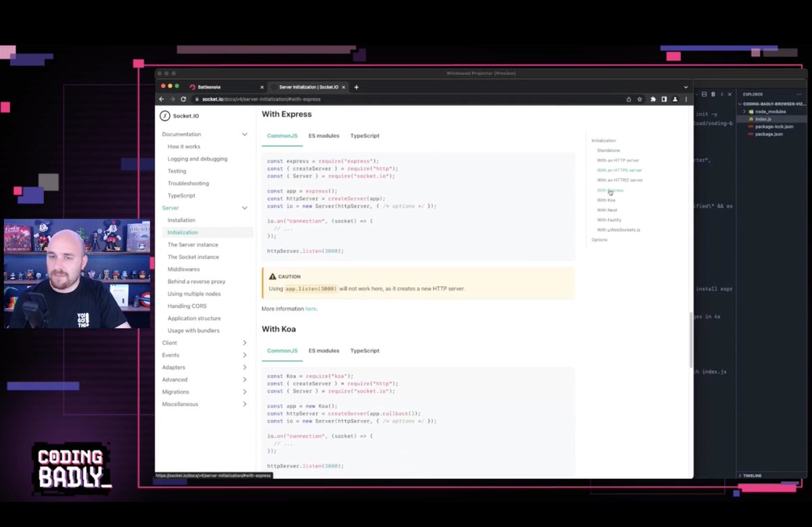Image resolution: width=812 pixels, height=527 pixels.
Task: Open 'Behind a reverse proxy' page
Action: coord(196,281)
